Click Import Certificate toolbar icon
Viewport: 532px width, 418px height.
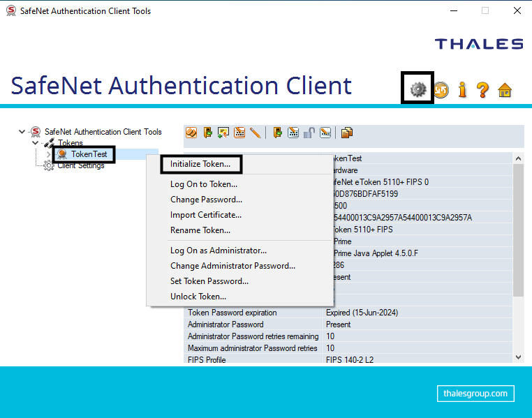point(223,132)
